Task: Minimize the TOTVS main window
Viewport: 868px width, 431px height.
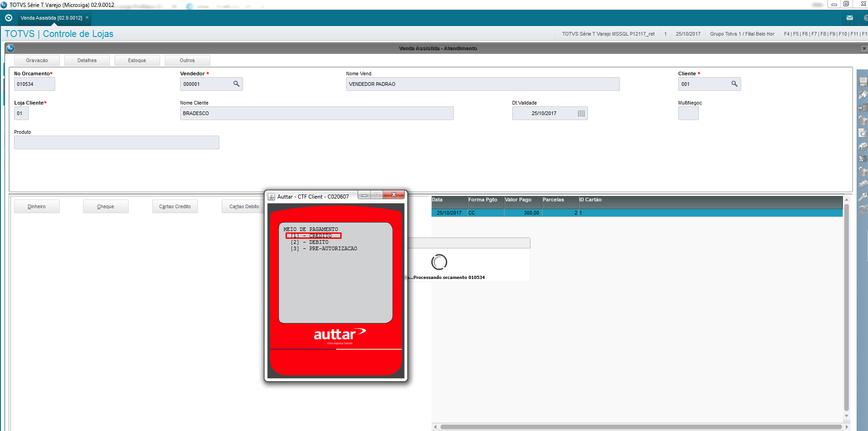Action: pyautogui.click(x=834, y=4)
